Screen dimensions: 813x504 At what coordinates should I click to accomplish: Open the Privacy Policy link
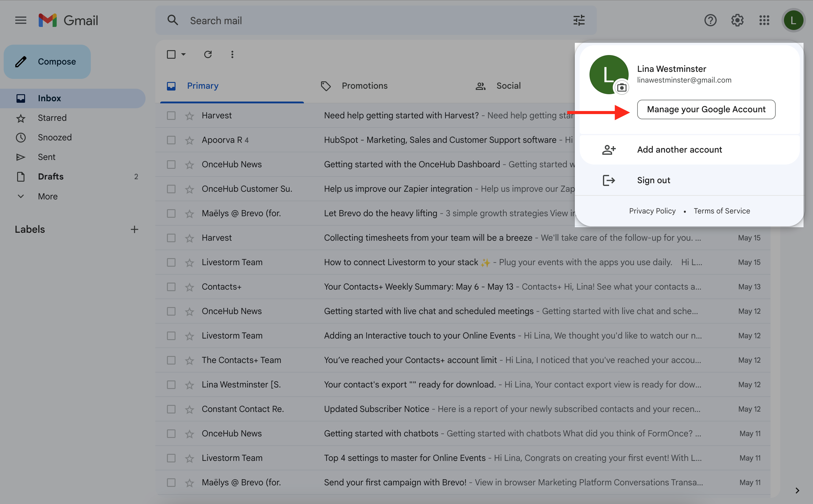652,211
